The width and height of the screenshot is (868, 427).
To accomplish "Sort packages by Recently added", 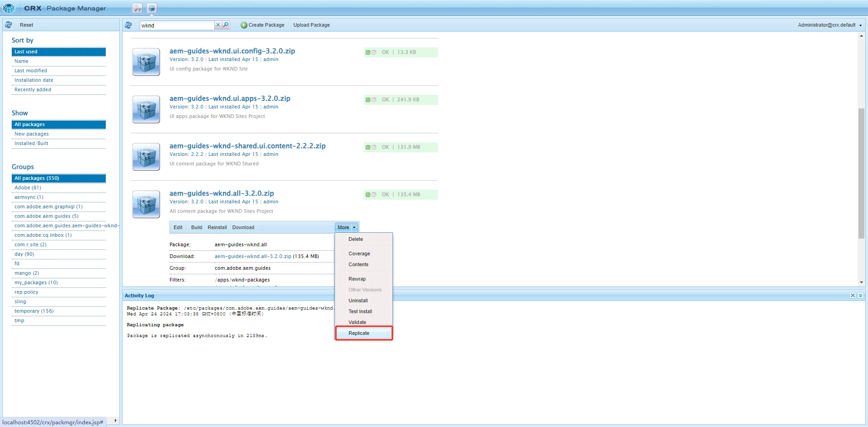I will [x=59, y=89].
